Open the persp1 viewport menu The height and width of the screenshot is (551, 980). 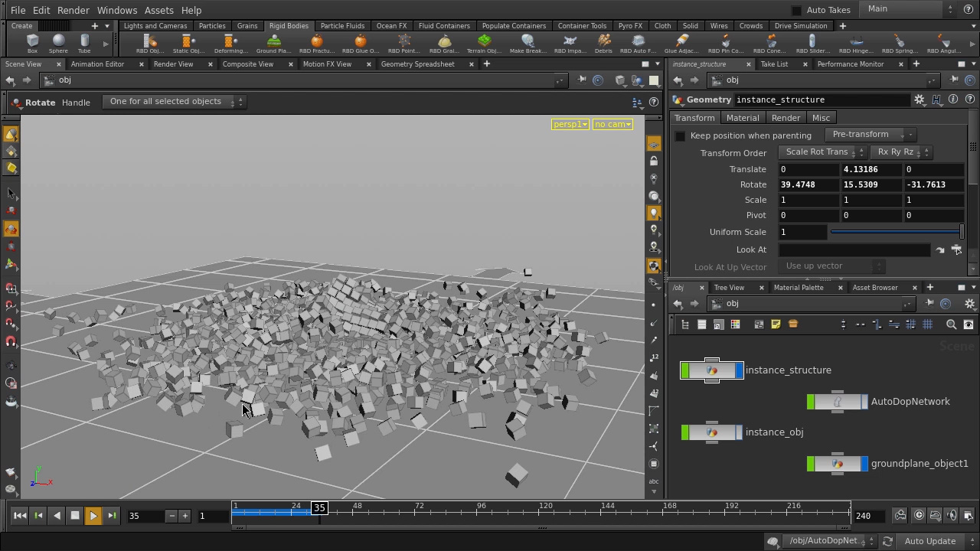[x=570, y=124]
